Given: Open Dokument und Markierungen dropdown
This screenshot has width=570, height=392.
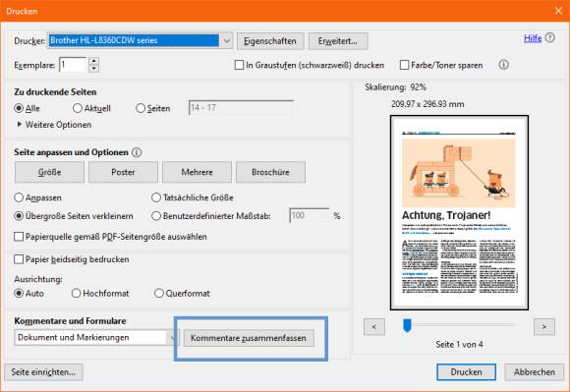Looking at the screenshot, I should click(96, 338).
